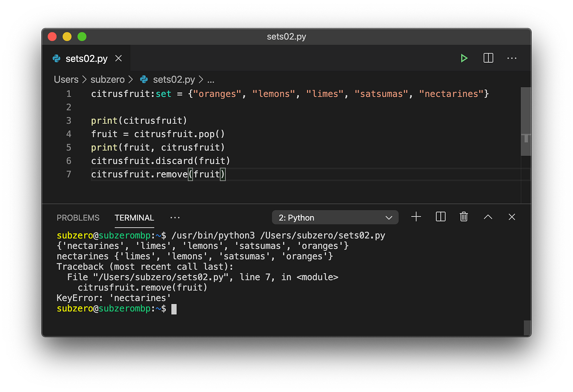Split the editor with the split icon
The image size is (573, 392).
click(x=488, y=58)
